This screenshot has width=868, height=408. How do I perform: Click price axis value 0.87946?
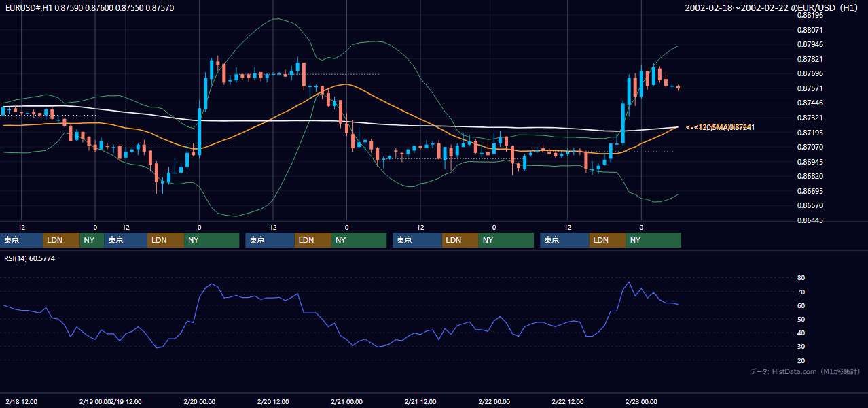click(x=810, y=44)
